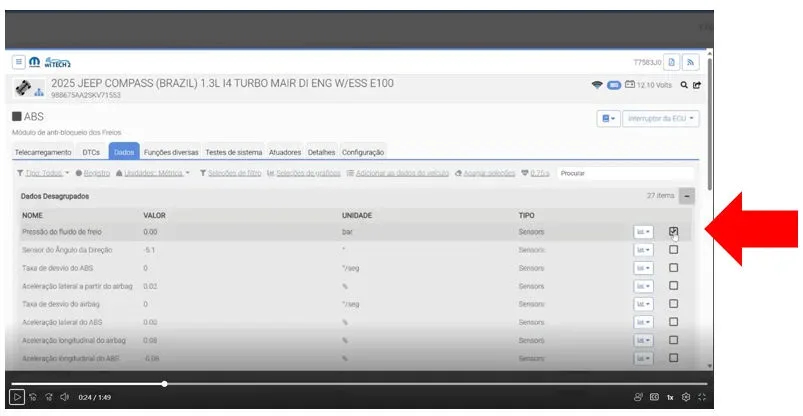Click the page vertical scrollbar

[x=709, y=124]
